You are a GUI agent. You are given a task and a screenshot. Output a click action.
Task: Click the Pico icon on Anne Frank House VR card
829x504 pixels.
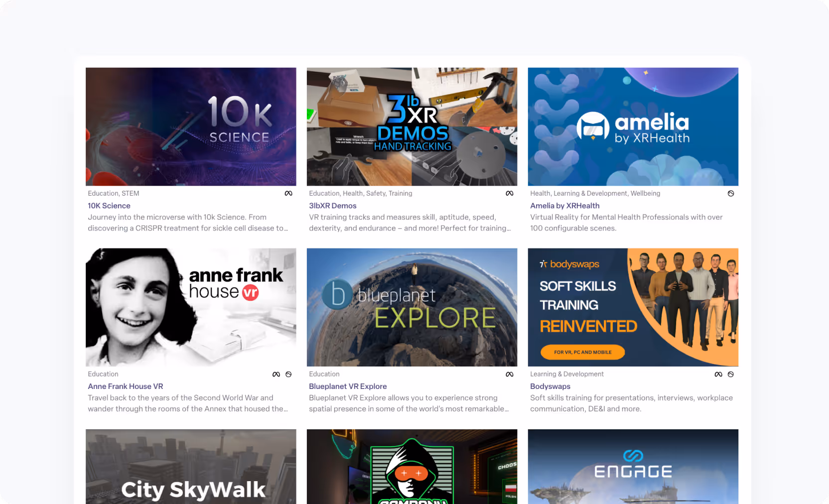(x=288, y=374)
